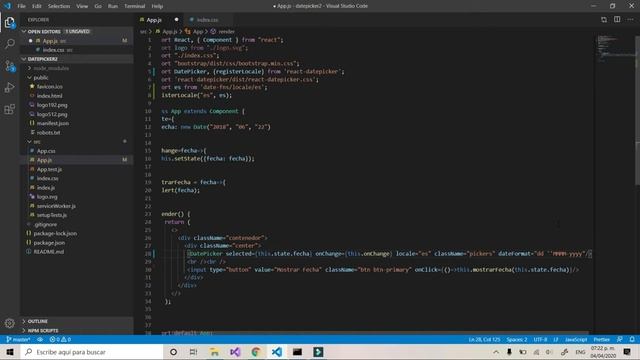Open the View menu

[82, 6]
